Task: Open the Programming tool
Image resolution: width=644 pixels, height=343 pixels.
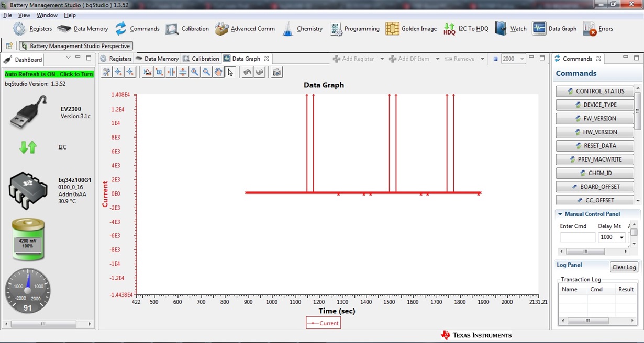Action: [354, 29]
